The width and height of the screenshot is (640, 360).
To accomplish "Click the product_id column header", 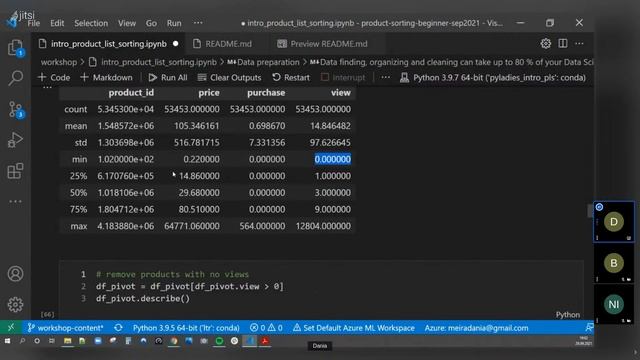I will tap(131, 93).
